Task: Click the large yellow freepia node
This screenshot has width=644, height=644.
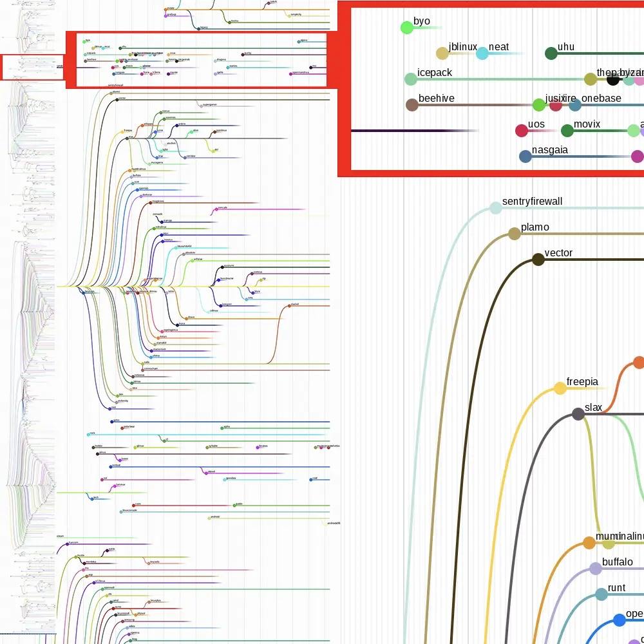Action: coord(560,388)
